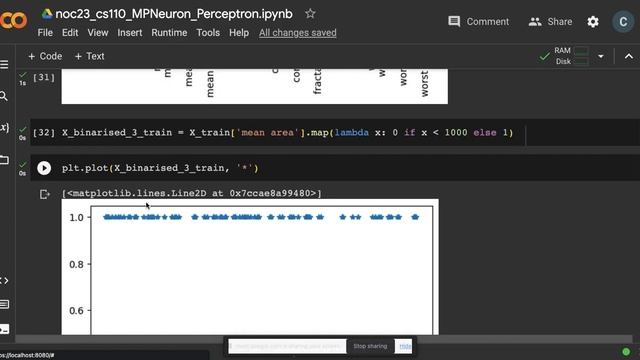The height and width of the screenshot is (360, 640).
Task: Click the notebook title noc23_cs110_MPNeuron_Perceptron.ipynb
Action: pos(174,14)
